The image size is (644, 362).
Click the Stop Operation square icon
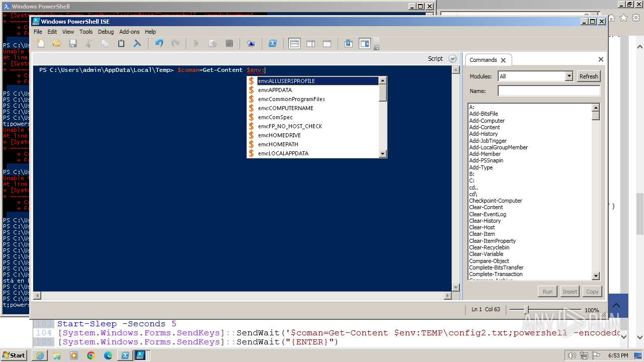229,44
